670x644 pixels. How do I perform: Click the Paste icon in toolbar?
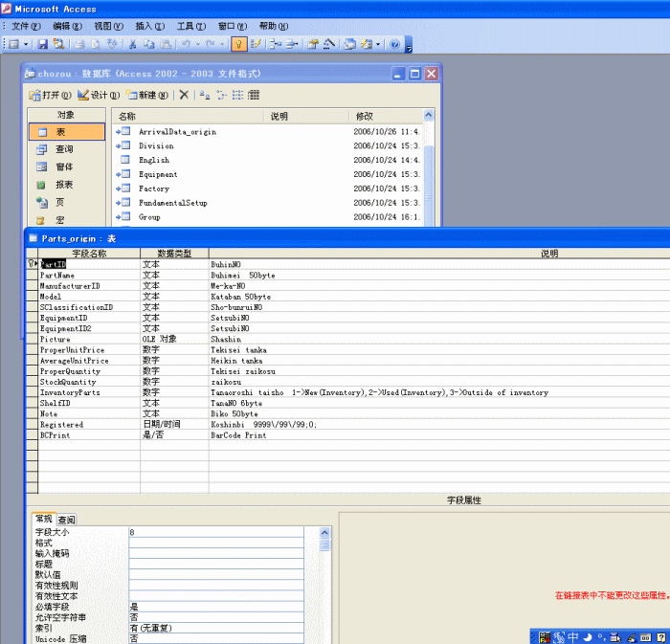166,44
